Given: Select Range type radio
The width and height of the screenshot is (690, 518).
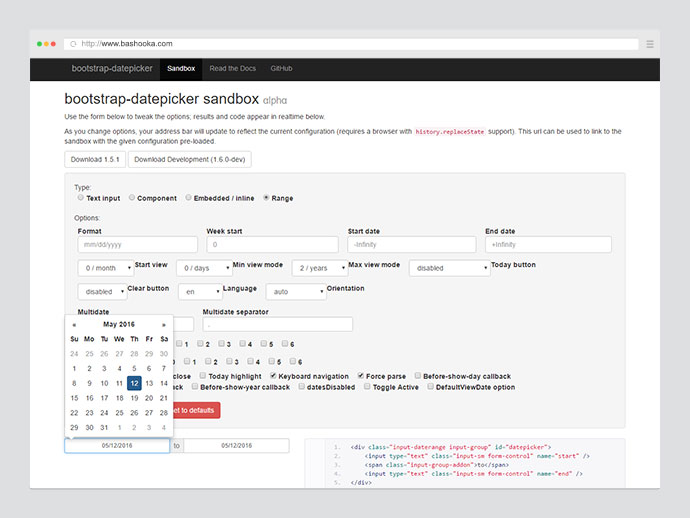Looking at the screenshot, I should (x=266, y=198).
